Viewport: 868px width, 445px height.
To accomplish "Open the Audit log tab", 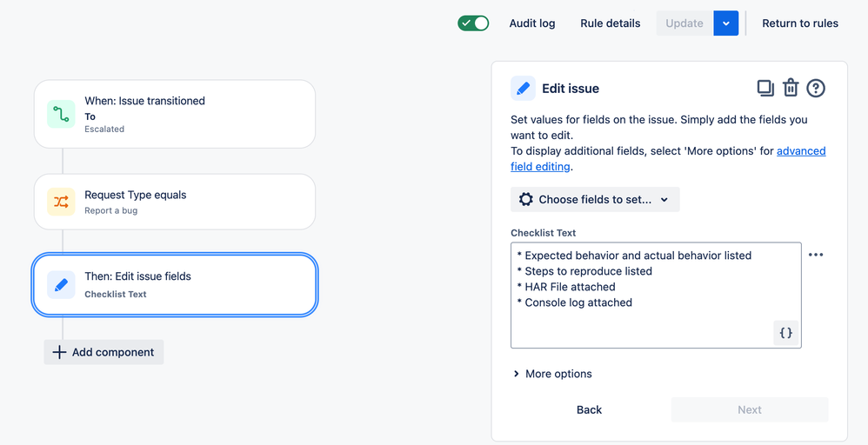I will pos(532,23).
